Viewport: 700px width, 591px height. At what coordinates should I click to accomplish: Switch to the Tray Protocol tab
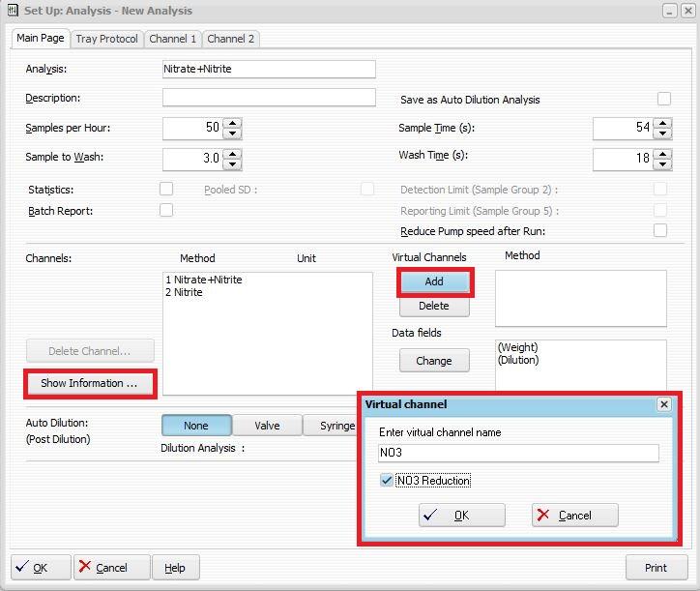point(106,39)
